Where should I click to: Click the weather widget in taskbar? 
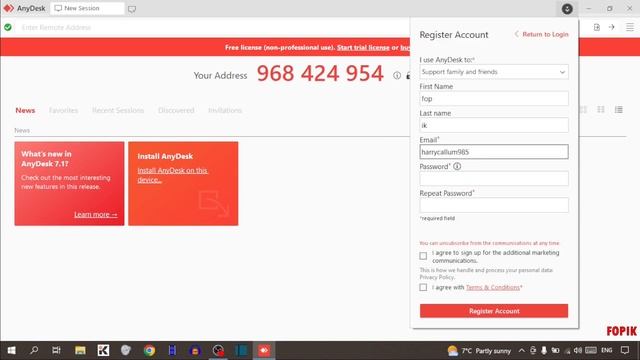click(x=479, y=350)
